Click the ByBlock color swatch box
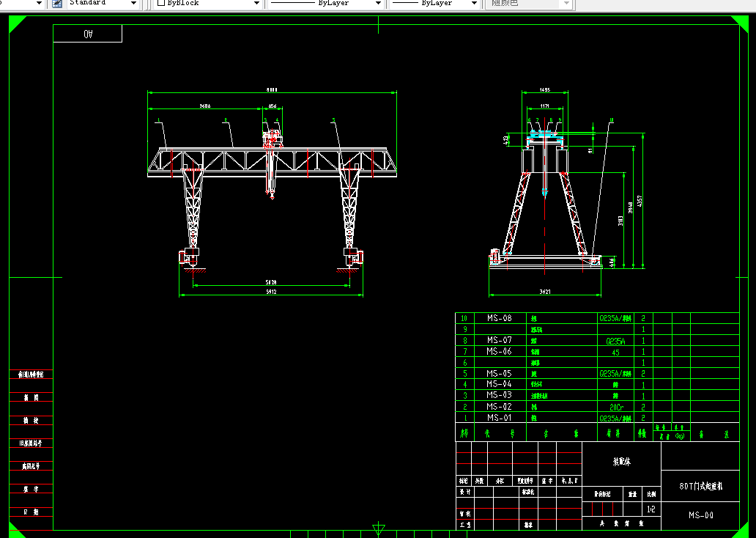The height and width of the screenshot is (538, 756). click(161, 3)
